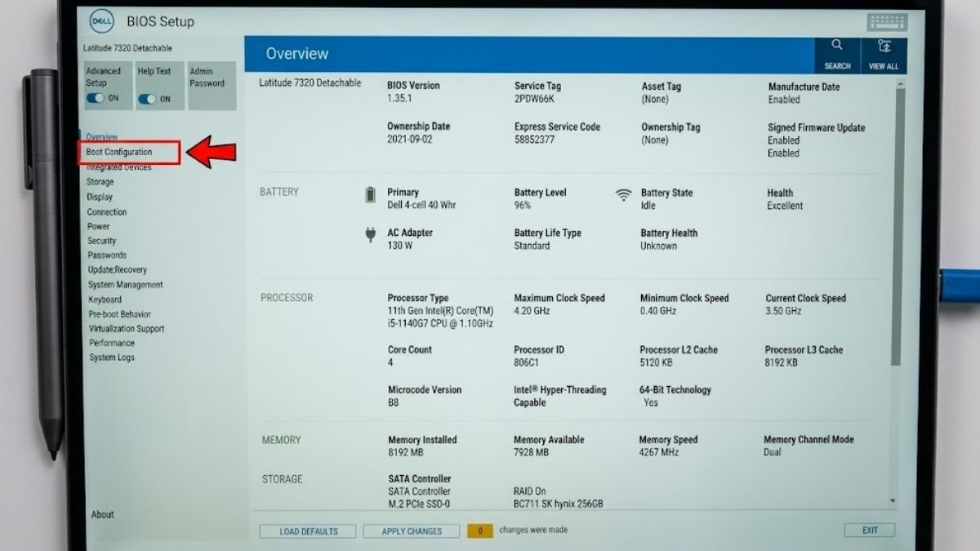Click the BIOS Version 1.35.1 value
980x551 pixels.
coord(399,98)
